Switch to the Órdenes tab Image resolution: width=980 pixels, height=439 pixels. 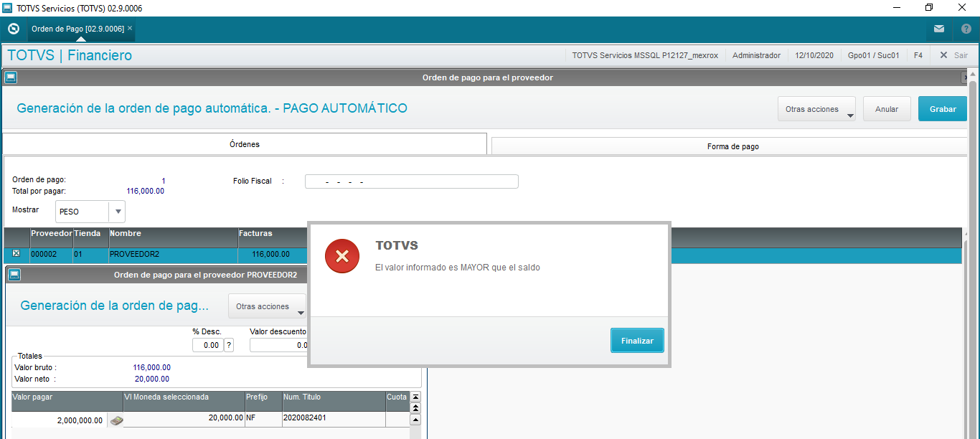[x=245, y=144]
